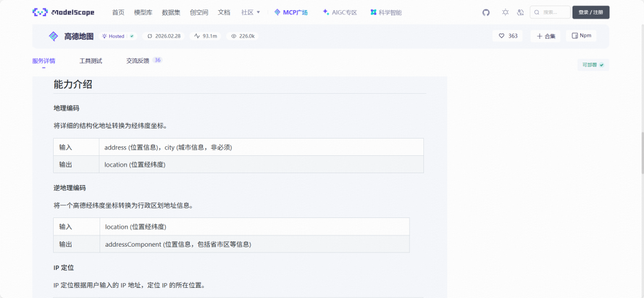Click the cell 'address (位置信息)，city (城市信息，非必须)'
644x298 pixels.
(x=261, y=147)
